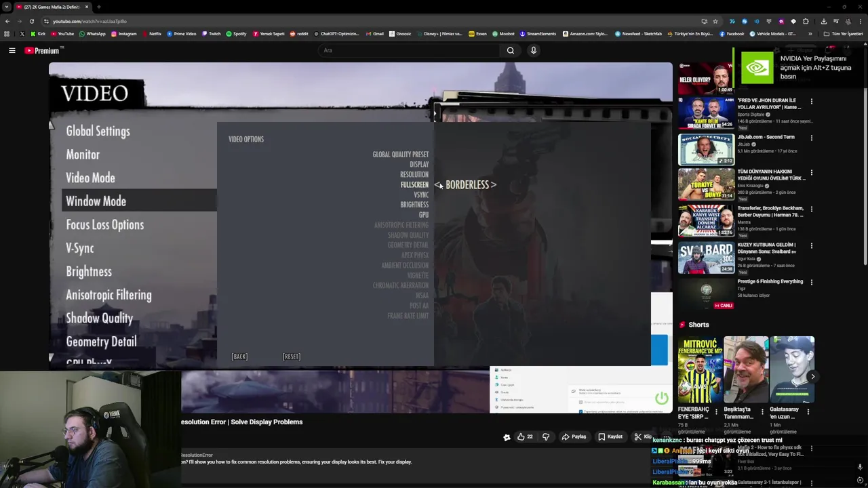The image size is (868, 488).
Task: Bookmark this page with star icon
Action: point(715,21)
